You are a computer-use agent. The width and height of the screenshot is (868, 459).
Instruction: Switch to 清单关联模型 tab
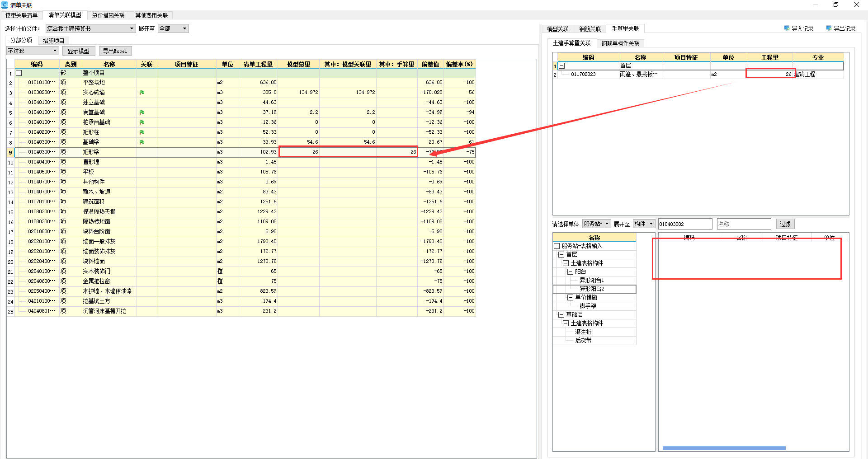tap(65, 15)
